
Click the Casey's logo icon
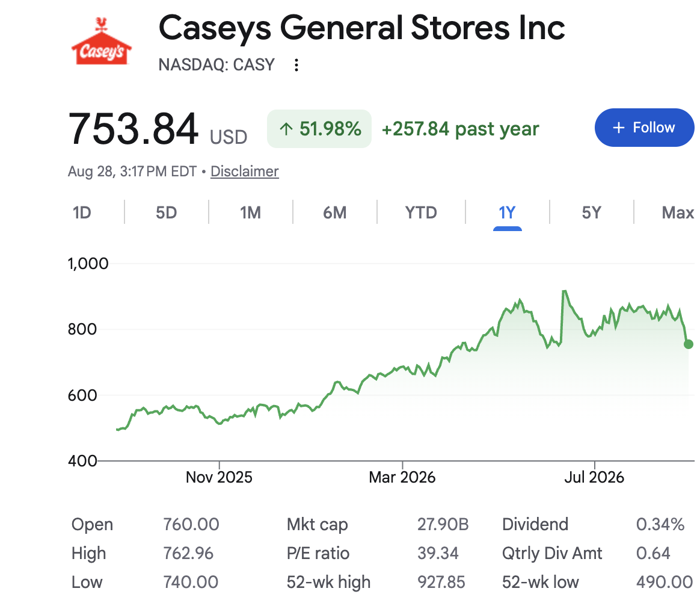[x=102, y=41]
